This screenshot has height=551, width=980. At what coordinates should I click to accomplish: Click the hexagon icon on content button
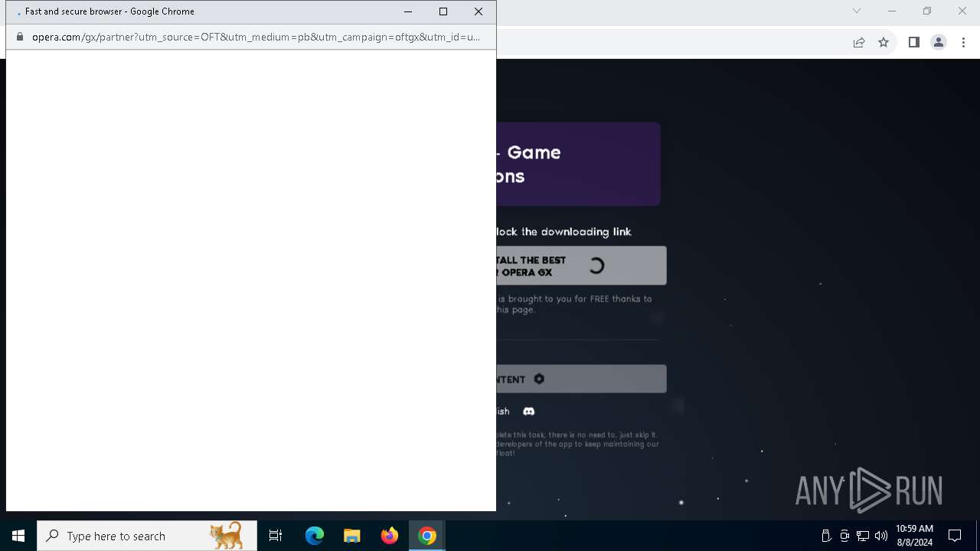(539, 379)
